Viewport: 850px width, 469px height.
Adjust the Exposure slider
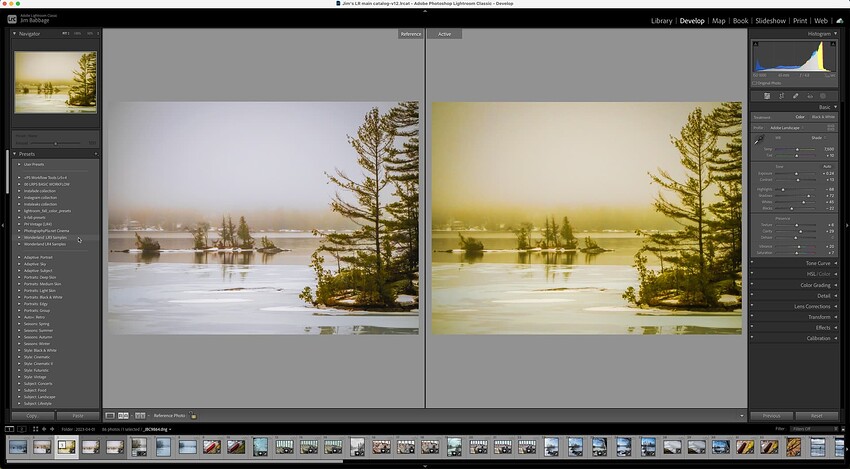[x=798, y=173]
